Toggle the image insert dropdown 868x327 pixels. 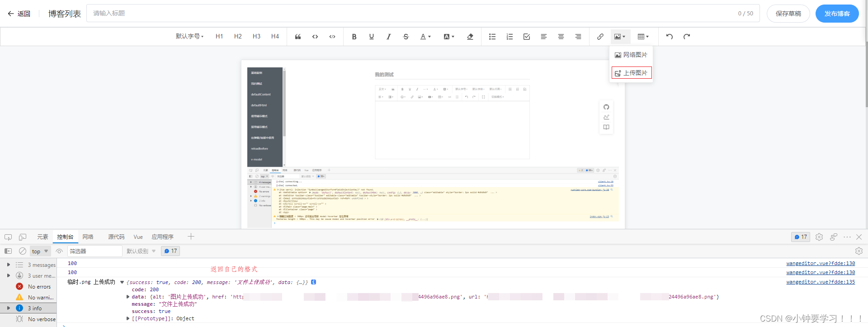[620, 37]
